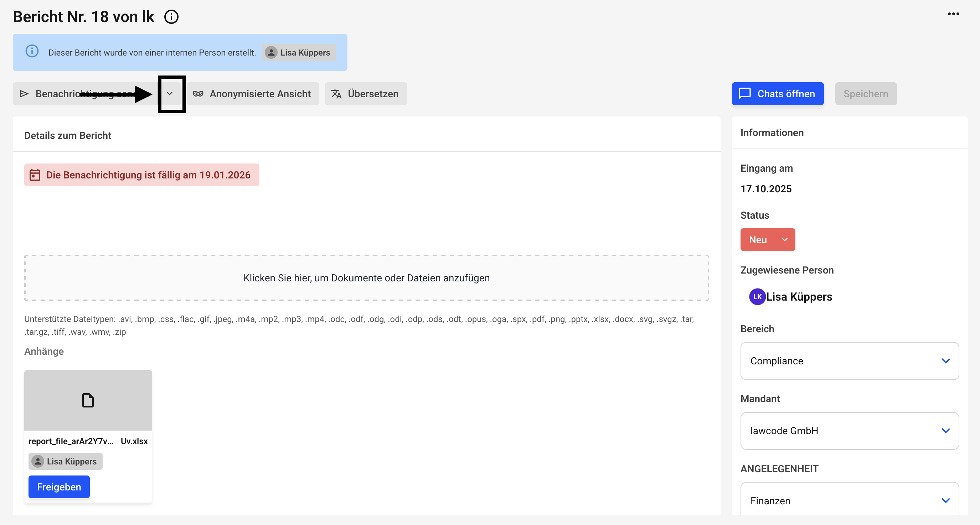This screenshot has width=980, height=525.
Task: Expand the notification send dropdown chevron
Action: 170,94
